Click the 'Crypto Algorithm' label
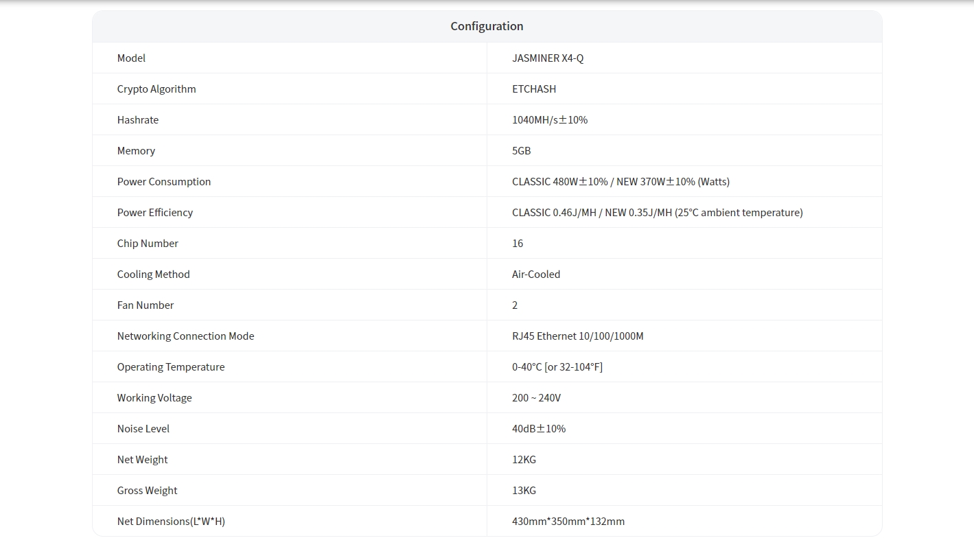The image size is (974, 560). pos(156,89)
